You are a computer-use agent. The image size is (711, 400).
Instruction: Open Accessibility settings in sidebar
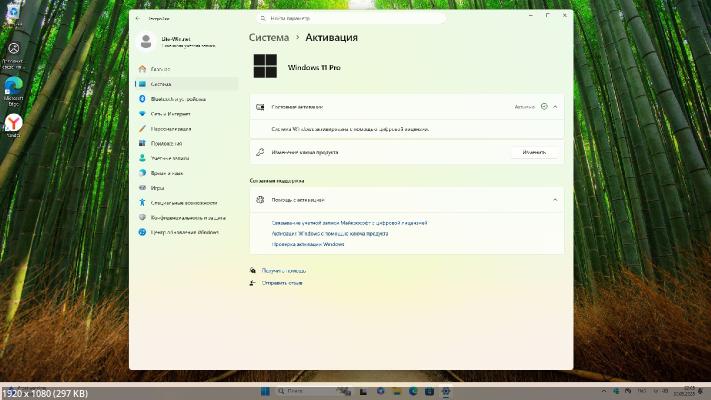pos(178,202)
